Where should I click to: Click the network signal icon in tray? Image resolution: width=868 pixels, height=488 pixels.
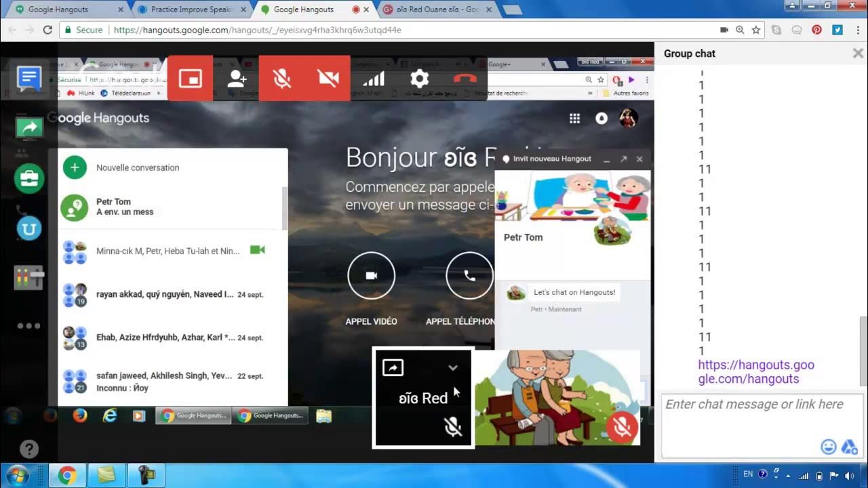pos(804,475)
